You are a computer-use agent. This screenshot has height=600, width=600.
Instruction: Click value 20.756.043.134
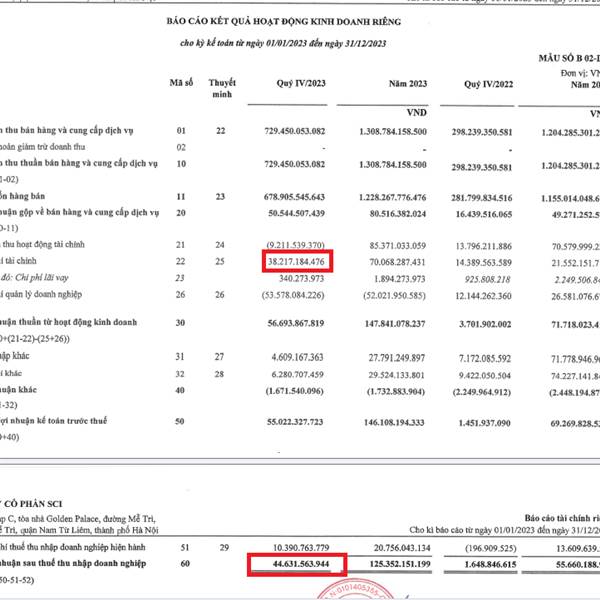pyautogui.click(x=402, y=548)
